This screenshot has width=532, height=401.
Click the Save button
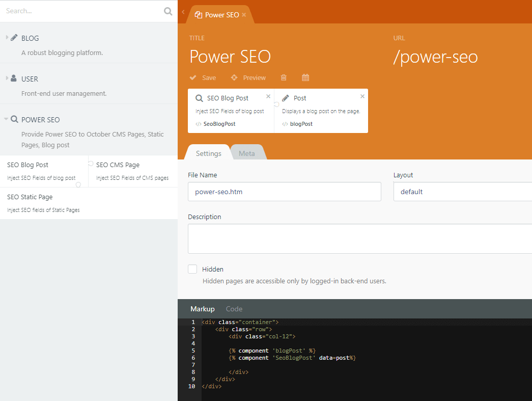(203, 78)
